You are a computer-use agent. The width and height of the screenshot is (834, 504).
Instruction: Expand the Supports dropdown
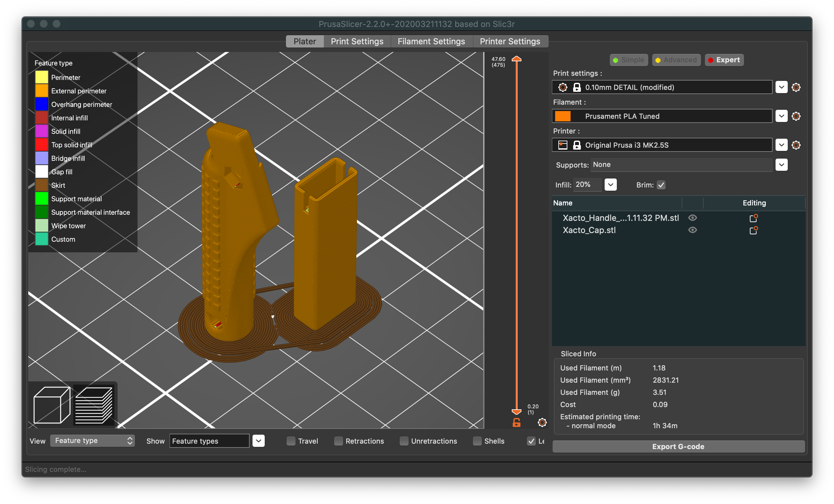click(781, 165)
